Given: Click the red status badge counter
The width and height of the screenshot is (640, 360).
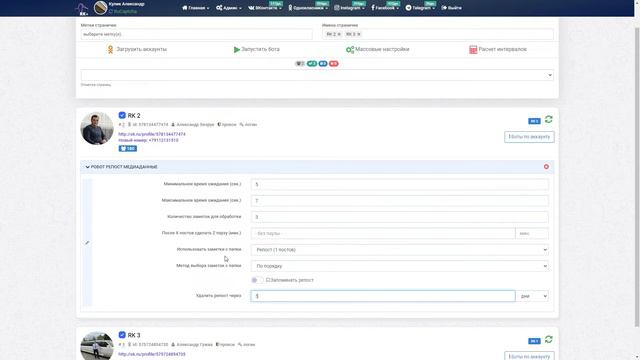Looking at the screenshot, I should tap(334, 64).
